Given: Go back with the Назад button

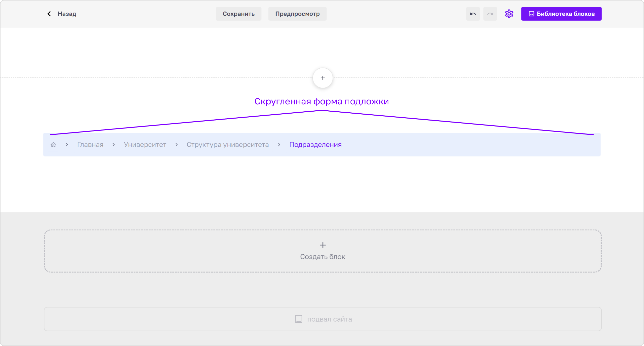Looking at the screenshot, I should coord(62,14).
